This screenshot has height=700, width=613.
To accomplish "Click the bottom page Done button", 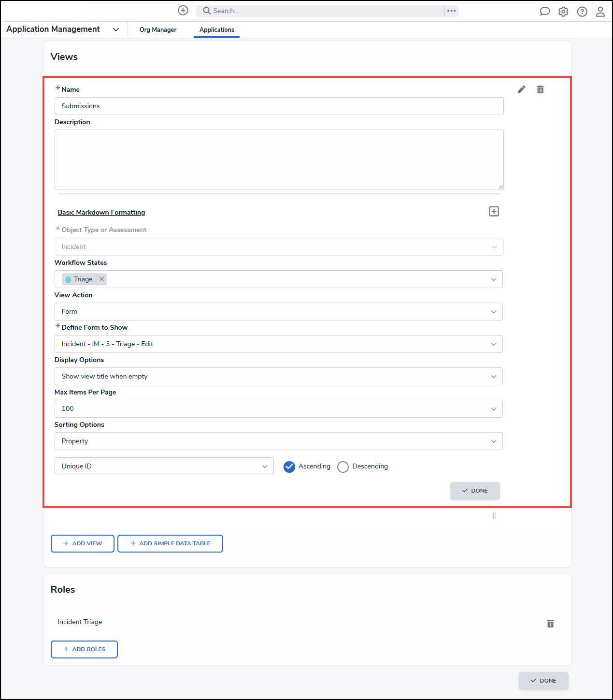I will click(x=543, y=681).
